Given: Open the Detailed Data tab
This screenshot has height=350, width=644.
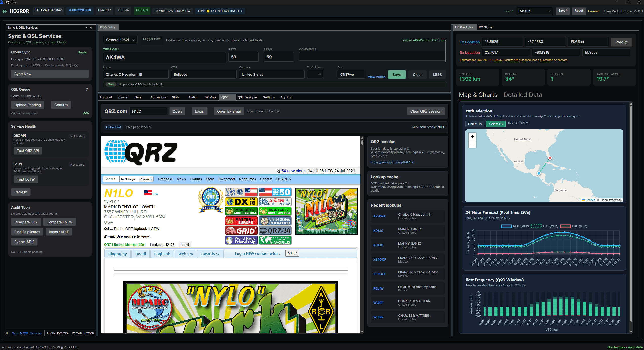Looking at the screenshot, I should [523, 95].
